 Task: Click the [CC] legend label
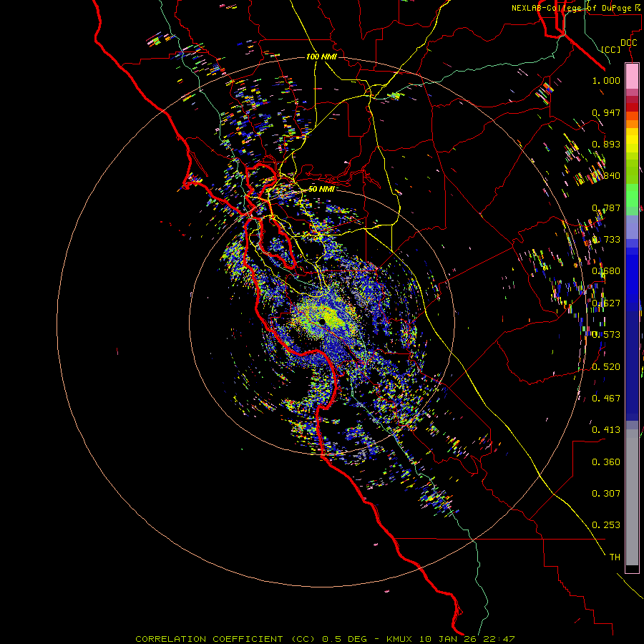click(611, 49)
